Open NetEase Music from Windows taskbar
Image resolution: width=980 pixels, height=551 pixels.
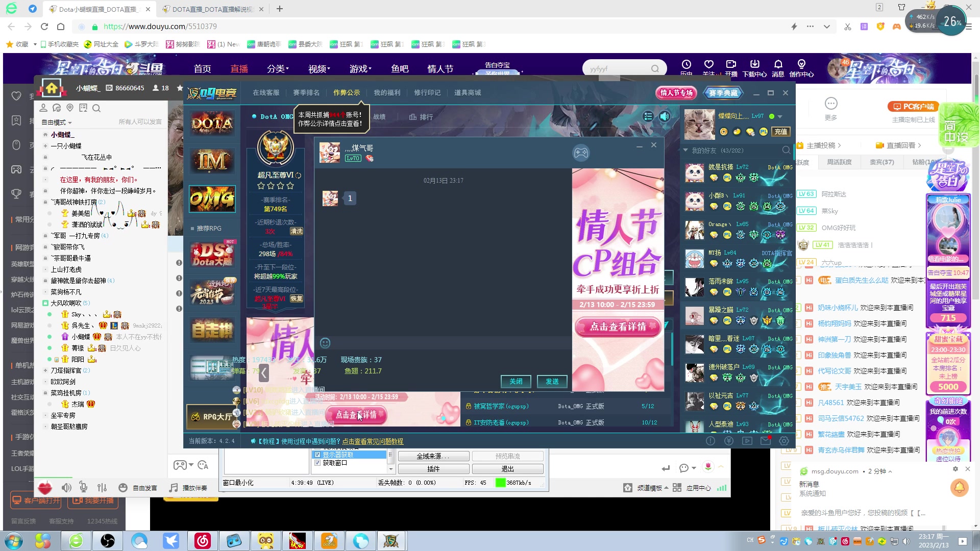[203, 540]
